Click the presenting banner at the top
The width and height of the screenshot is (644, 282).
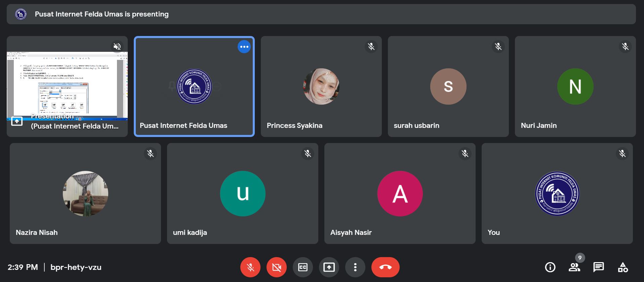point(321,14)
